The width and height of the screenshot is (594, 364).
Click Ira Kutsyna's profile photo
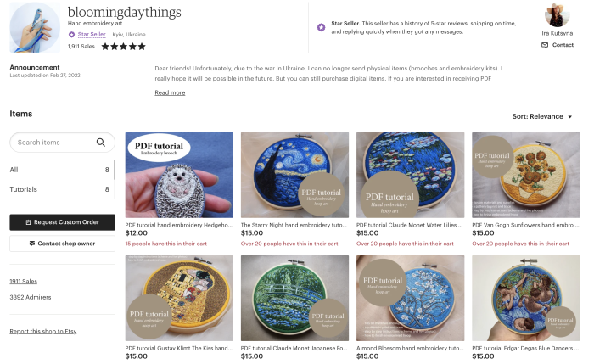[558, 15]
